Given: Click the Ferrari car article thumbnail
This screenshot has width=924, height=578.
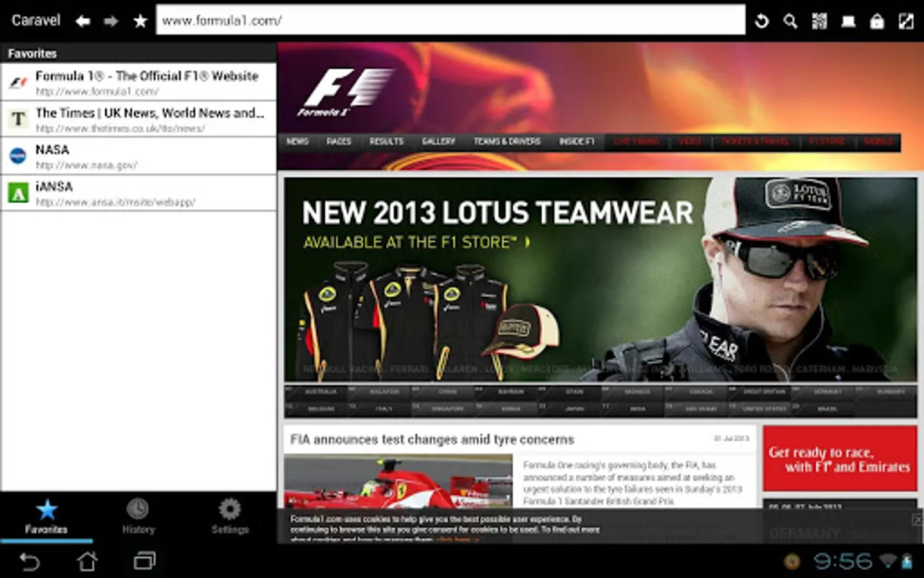Looking at the screenshot, I should click(x=398, y=482).
